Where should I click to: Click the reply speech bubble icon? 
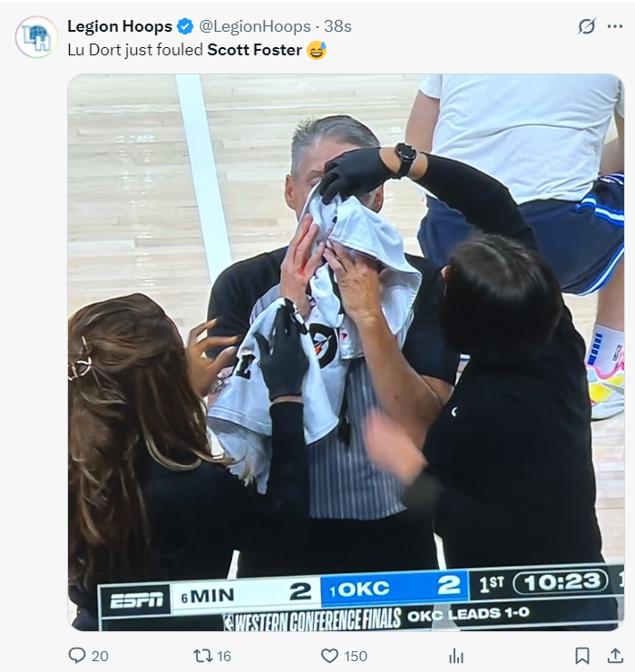[77, 656]
